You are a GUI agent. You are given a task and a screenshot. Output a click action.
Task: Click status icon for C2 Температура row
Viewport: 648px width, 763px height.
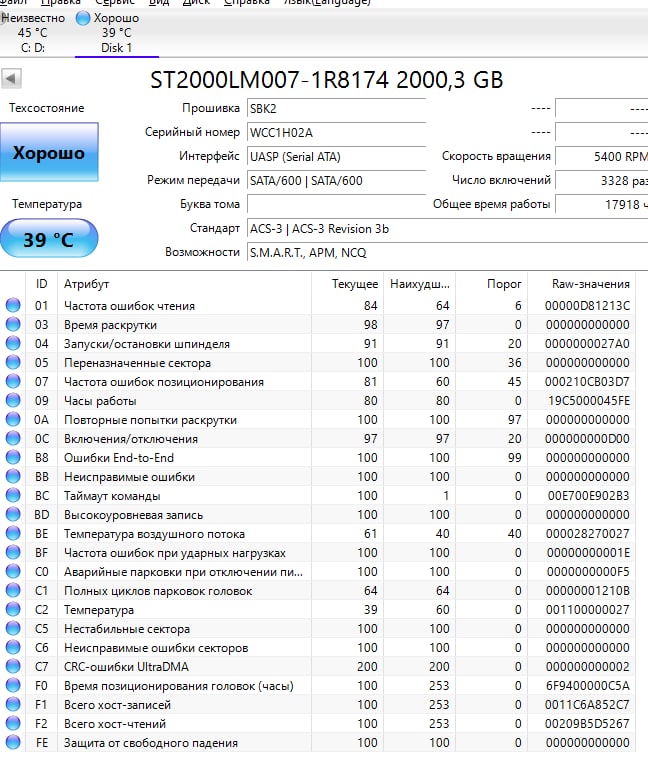[13, 609]
